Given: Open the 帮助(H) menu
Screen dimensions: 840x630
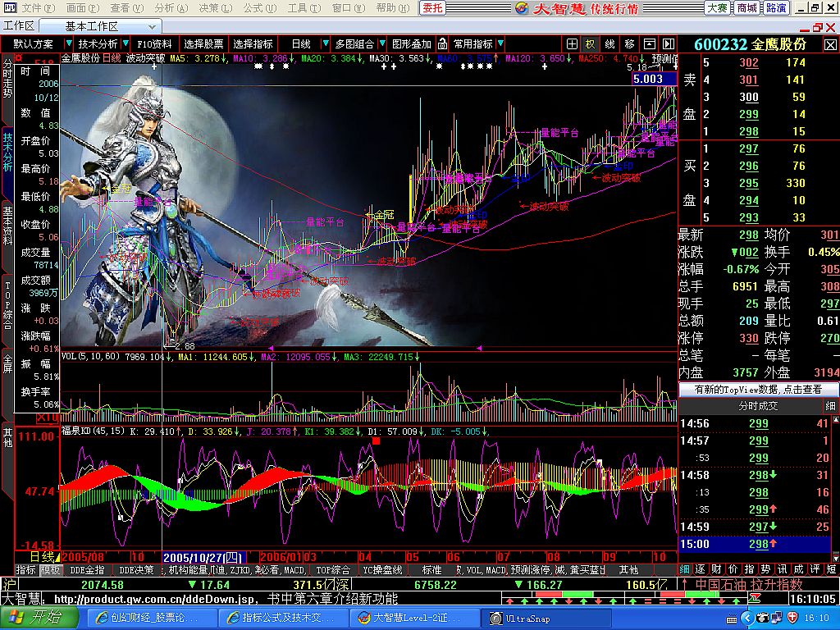Looking at the screenshot, I should pos(393,8).
